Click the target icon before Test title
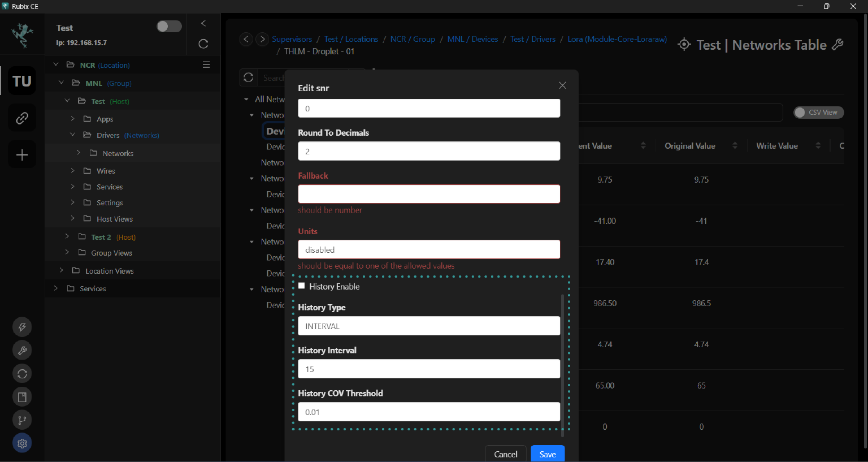The image size is (868, 462). [x=684, y=44]
